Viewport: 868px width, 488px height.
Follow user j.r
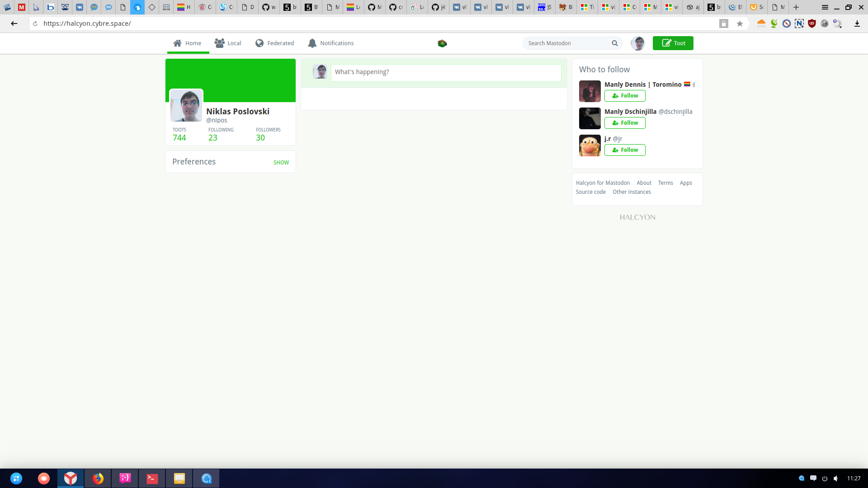tap(625, 150)
